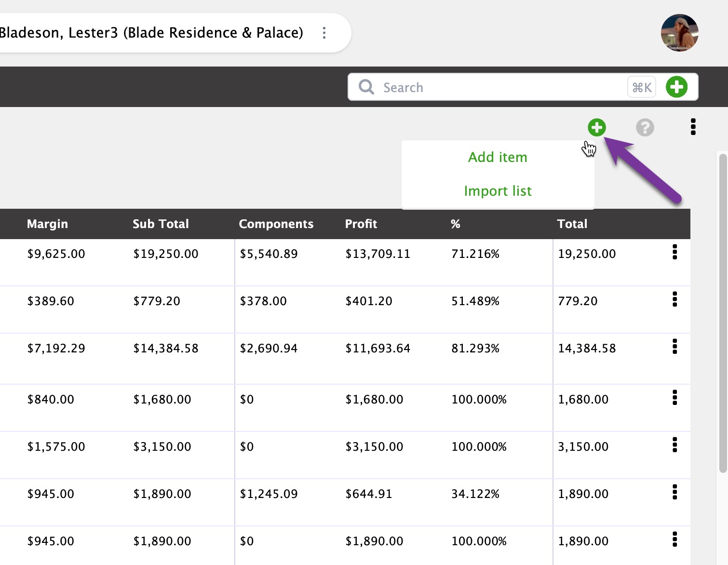Open row menu for the $644.91 profit row
This screenshot has height=565, width=728.
pyautogui.click(x=674, y=492)
